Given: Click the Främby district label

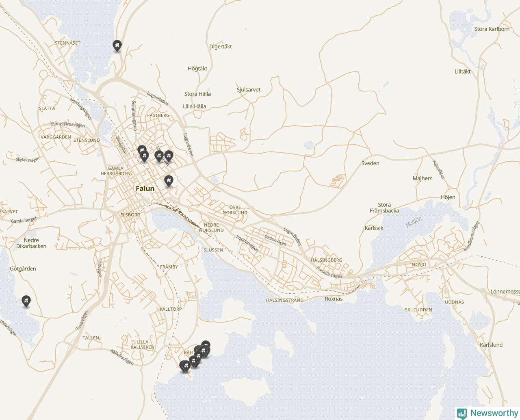Looking at the screenshot, I should (169, 267).
